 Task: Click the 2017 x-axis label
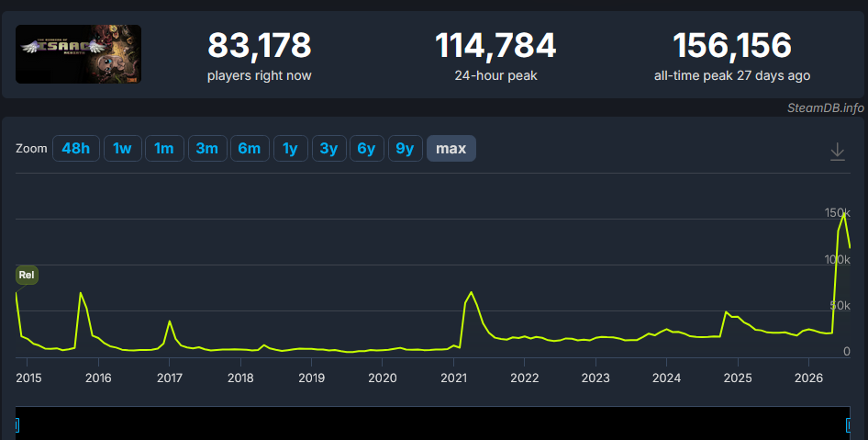tap(170, 378)
